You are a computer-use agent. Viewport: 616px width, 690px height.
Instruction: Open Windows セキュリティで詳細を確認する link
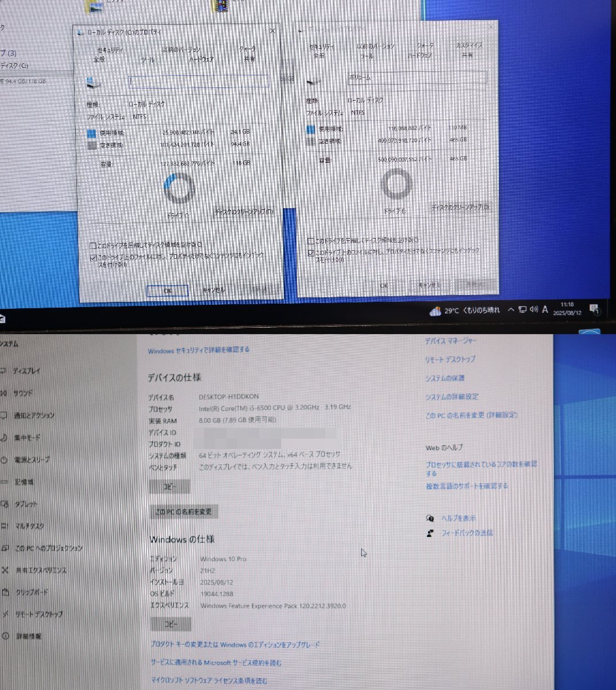(199, 350)
